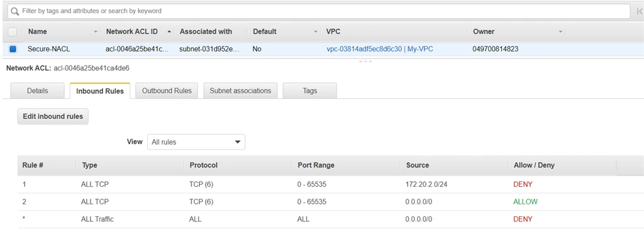Click the Name column header
Viewport: 644px width, 249px height.
tap(37, 31)
